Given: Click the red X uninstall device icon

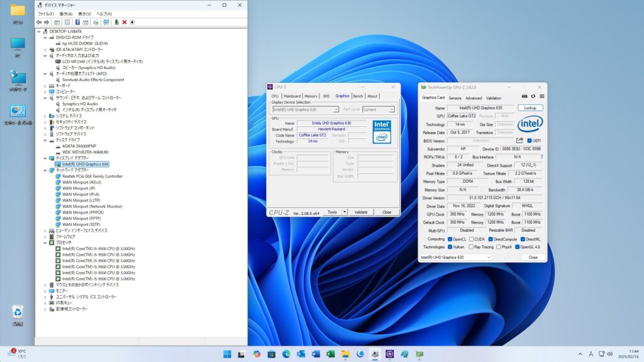Looking at the screenshot, I should tap(124, 22).
